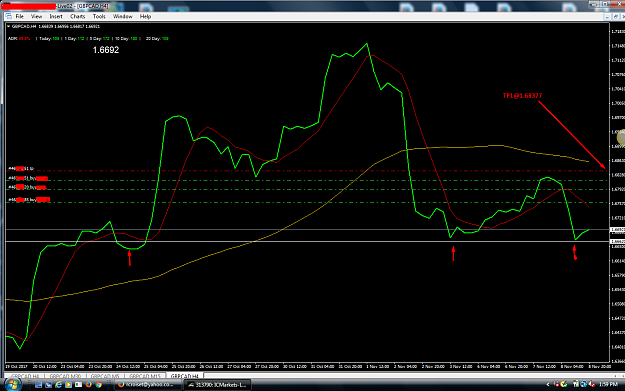Image resolution: width=625 pixels, height=391 pixels.
Task: Switch to the ICMarkets terminal taskbar button
Action: coord(217,385)
